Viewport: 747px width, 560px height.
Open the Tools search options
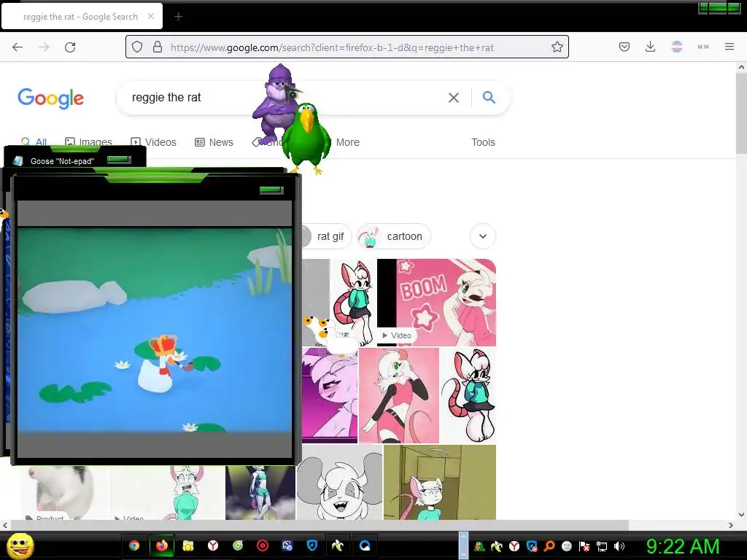(x=483, y=142)
